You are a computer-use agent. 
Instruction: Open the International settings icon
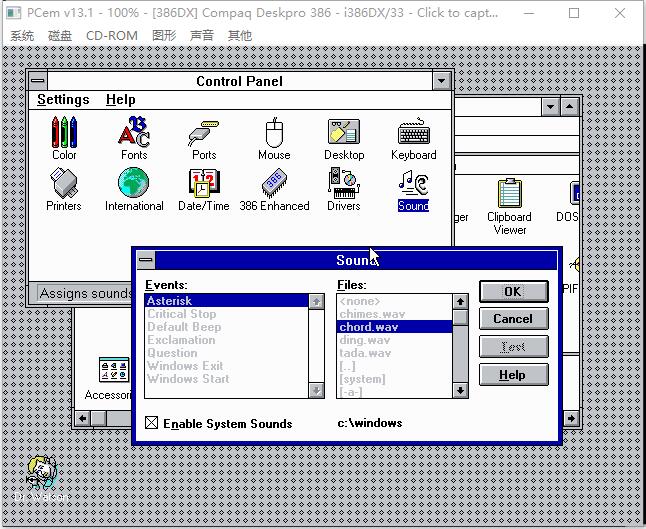[134, 189]
